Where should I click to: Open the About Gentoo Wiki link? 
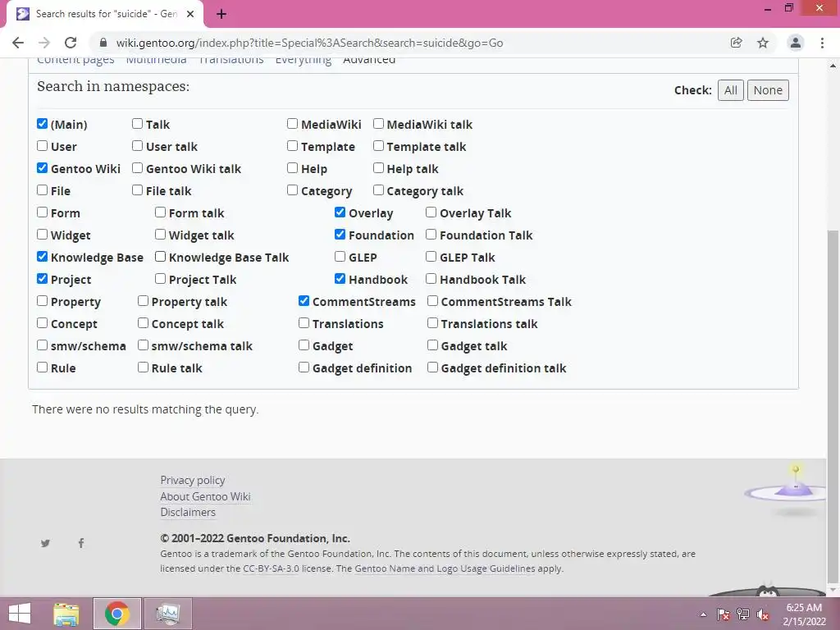pos(205,496)
